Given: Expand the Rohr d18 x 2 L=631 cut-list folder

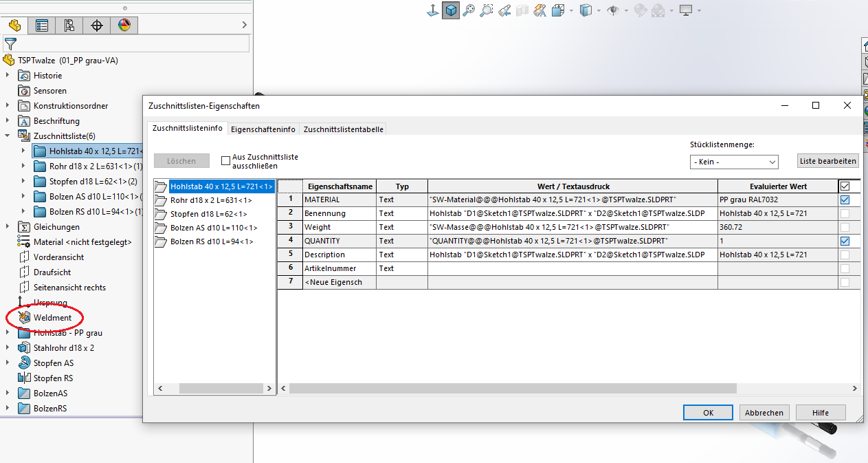Looking at the screenshot, I should 24,166.
